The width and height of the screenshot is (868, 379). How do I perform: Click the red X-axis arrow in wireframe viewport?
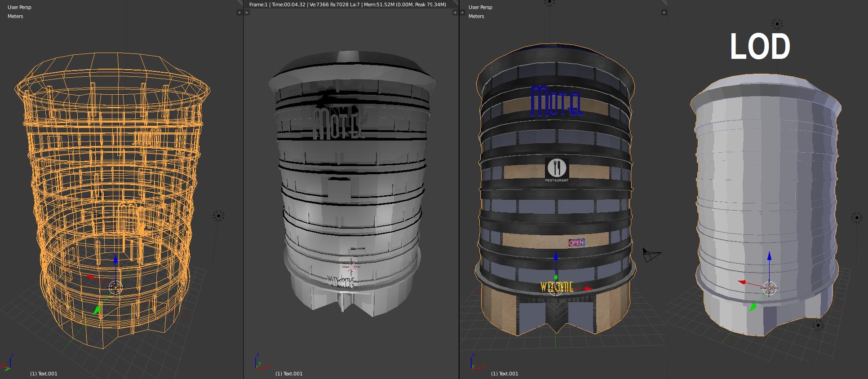coord(91,277)
